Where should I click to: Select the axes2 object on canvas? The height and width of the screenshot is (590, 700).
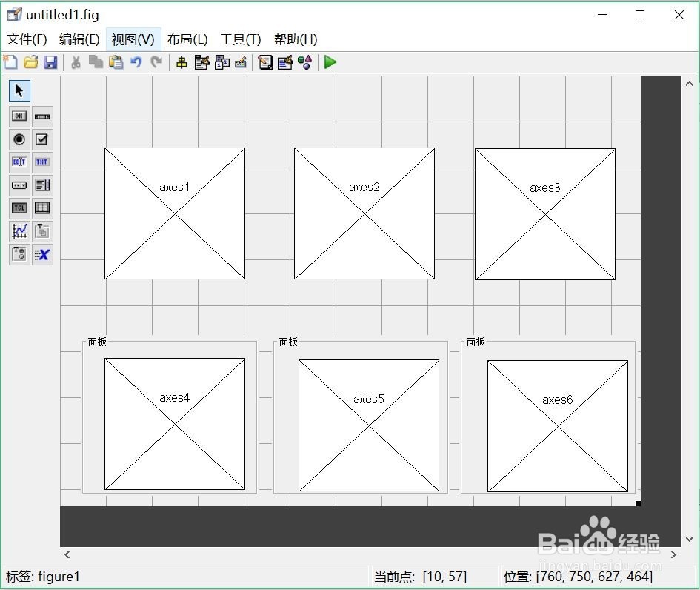pos(364,213)
